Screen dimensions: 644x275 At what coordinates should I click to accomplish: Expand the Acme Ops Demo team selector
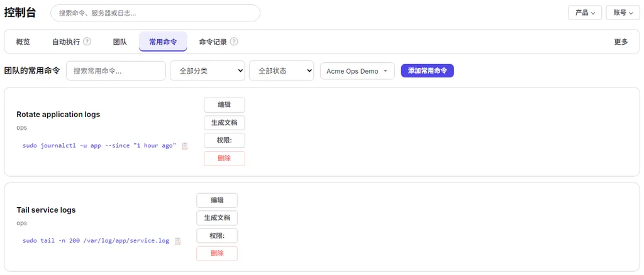[357, 71]
